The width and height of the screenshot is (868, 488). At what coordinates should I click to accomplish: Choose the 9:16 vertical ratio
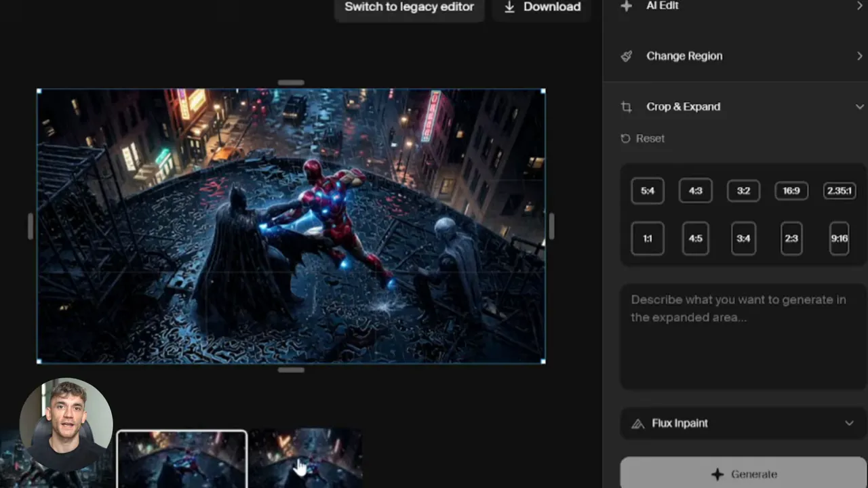840,239
